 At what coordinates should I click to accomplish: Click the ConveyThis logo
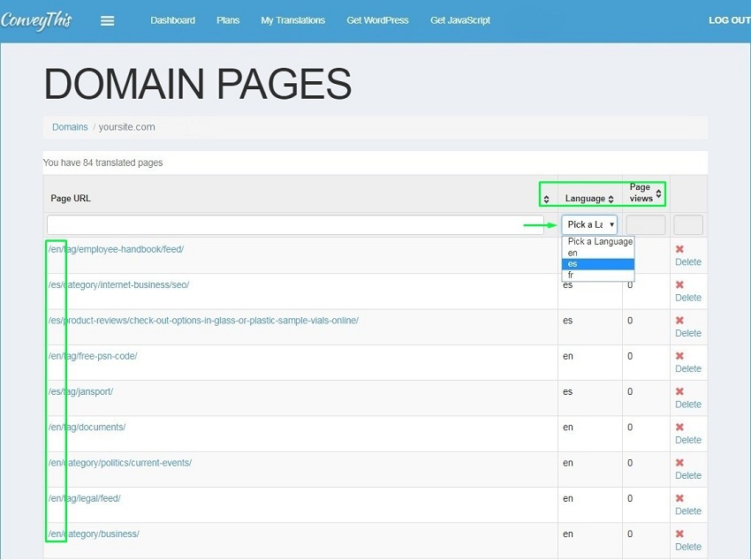pyautogui.click(x=37, y=20)
